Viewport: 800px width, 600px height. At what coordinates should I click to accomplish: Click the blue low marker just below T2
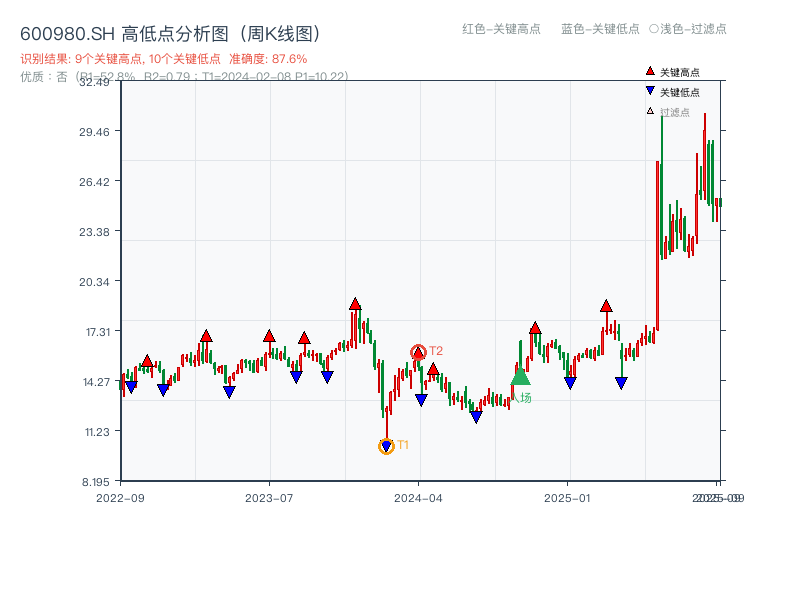[421, 400]
